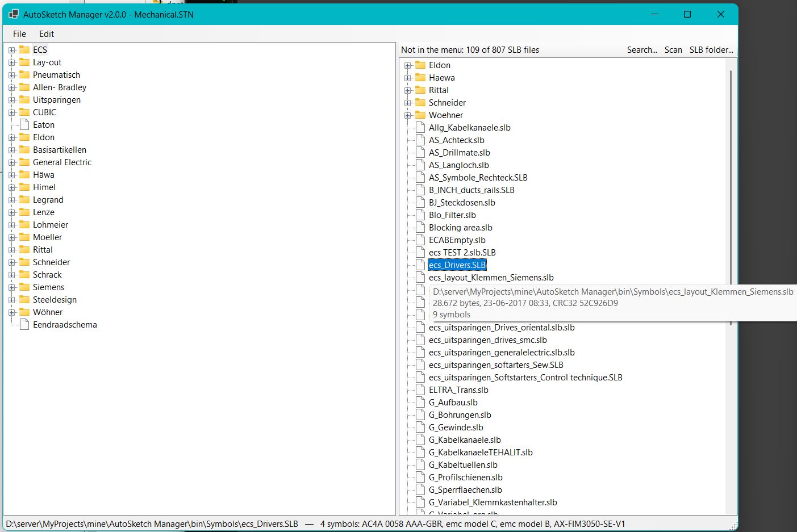Screen dimensions: 797x532
Task: Select the Lohmeier tree item
Action: click(51, 224)
